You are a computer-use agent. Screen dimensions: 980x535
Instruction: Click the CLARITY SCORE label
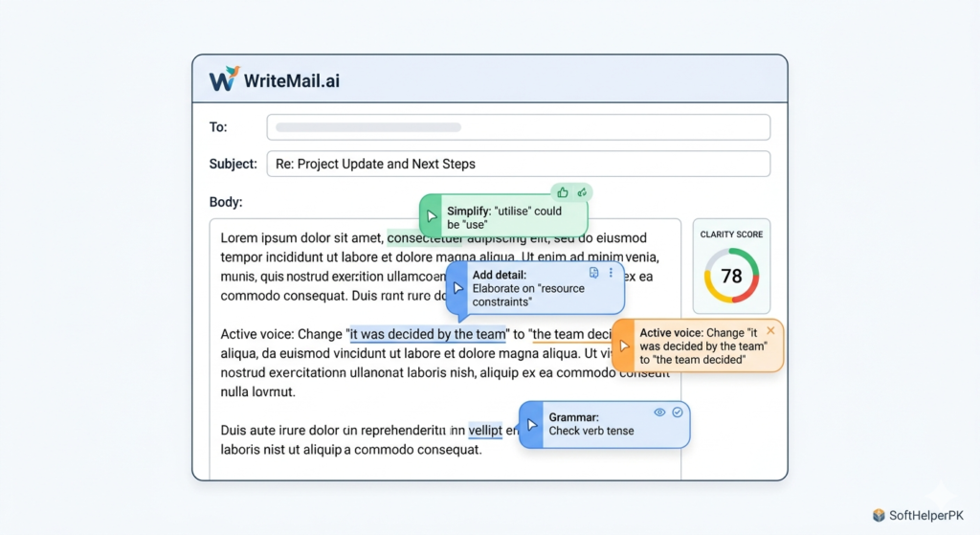point(731,234)
